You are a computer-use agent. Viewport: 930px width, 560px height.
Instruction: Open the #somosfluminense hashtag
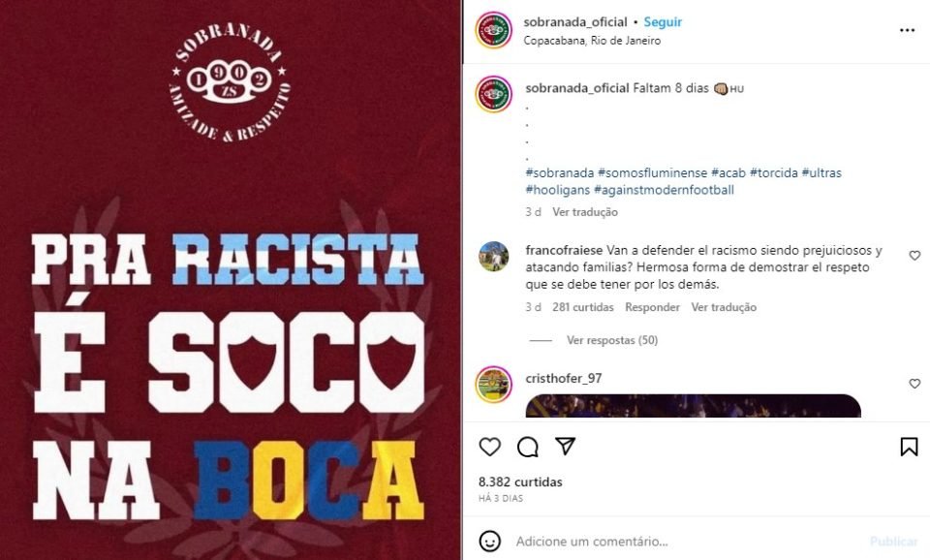652,172
